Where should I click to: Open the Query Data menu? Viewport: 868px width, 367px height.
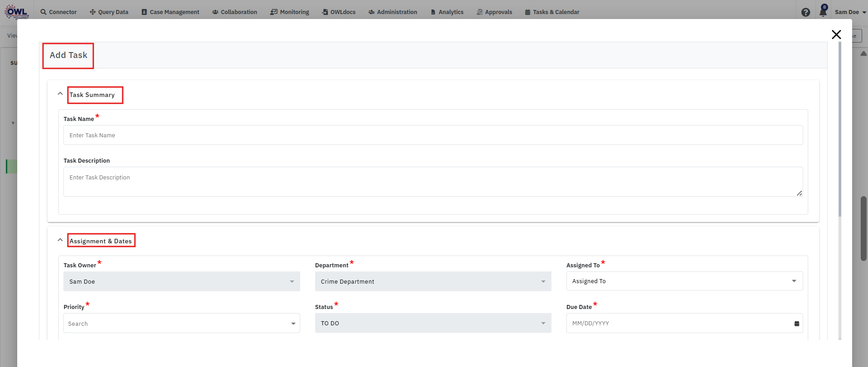109,12
